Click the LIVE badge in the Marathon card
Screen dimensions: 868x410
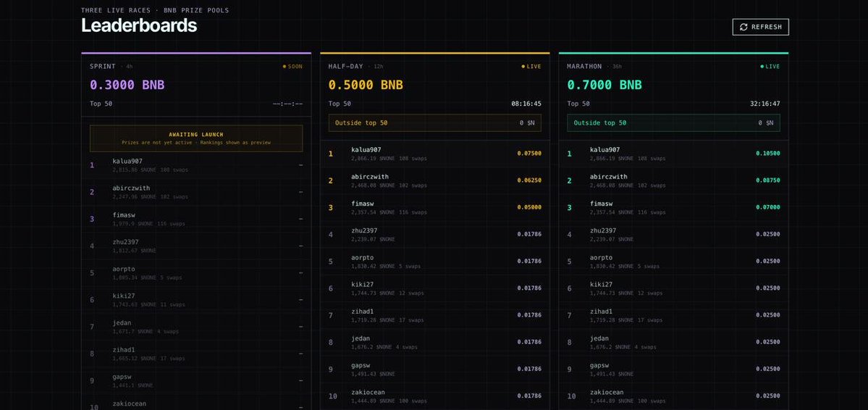coord(770,67)
